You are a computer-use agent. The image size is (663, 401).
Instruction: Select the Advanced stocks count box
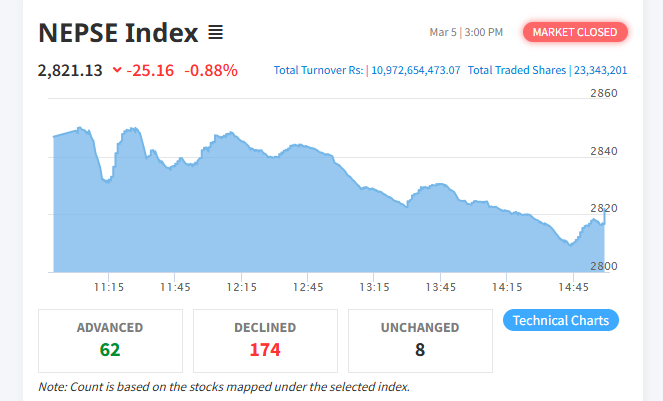pos(110,340)
